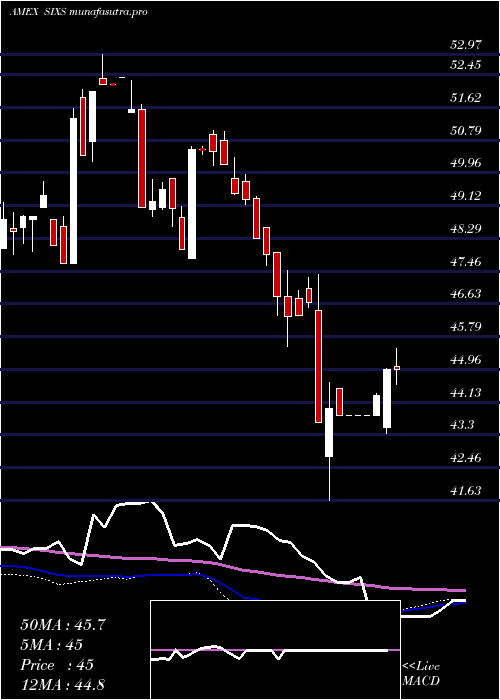This screenshot has height=700, width=500.
Task: Click the 49.96 price axis label
Action: click(466, 163)
